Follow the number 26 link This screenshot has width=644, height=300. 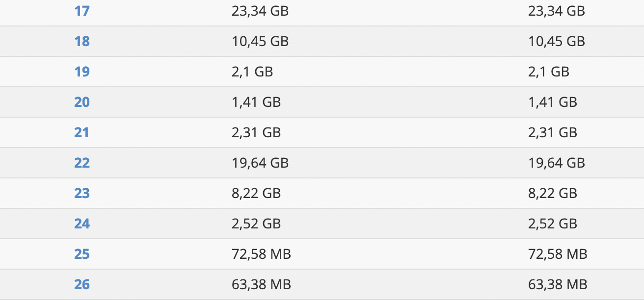[82, 284]
